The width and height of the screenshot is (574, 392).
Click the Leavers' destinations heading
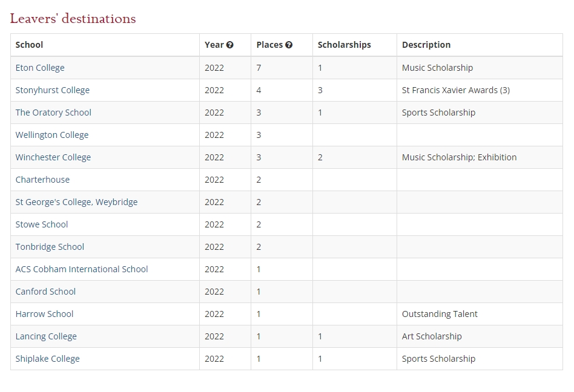pyautogui.click(x=73, y=19)
